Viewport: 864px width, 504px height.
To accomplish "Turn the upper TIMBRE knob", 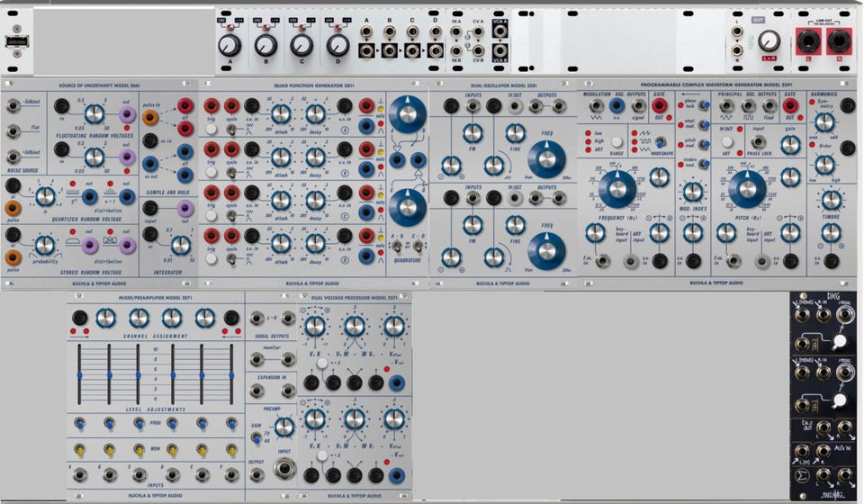I will click(x=831, y=200).
